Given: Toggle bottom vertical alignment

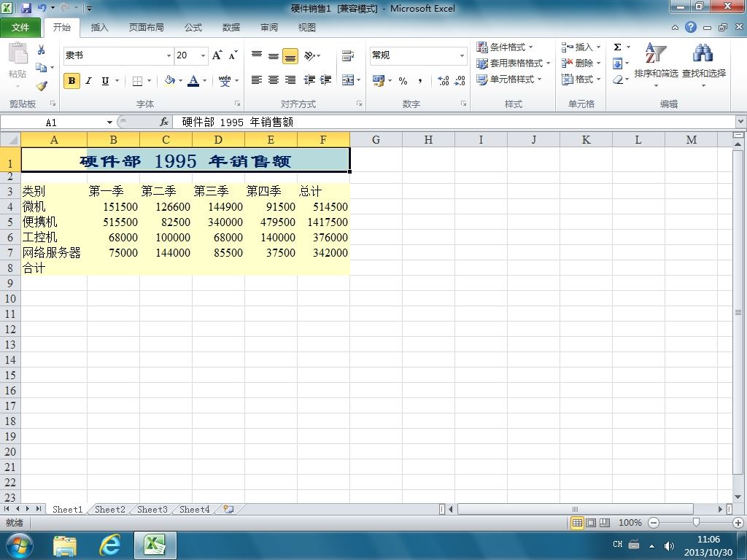Looking at the screenshot, I should (x=290, y=55).
